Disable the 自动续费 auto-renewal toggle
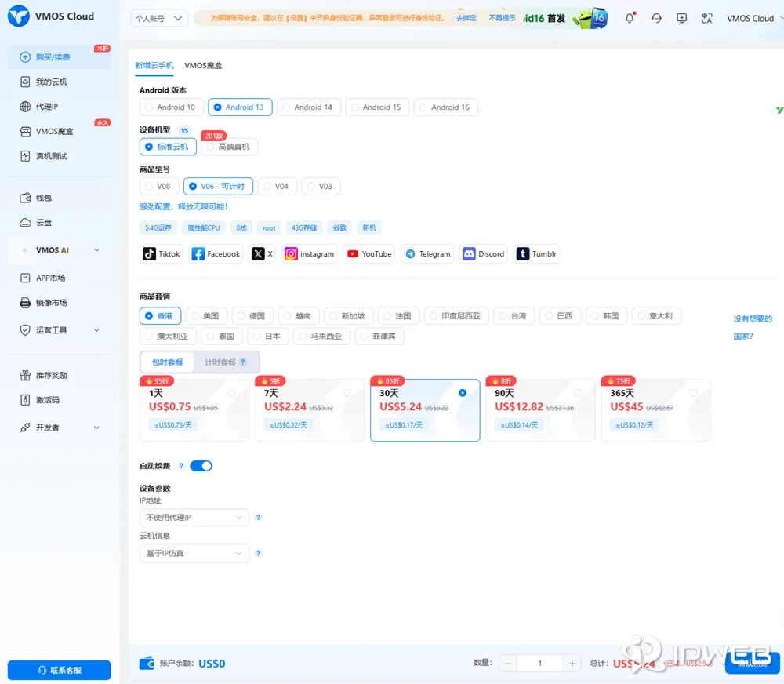 click(x=201, y=465)
